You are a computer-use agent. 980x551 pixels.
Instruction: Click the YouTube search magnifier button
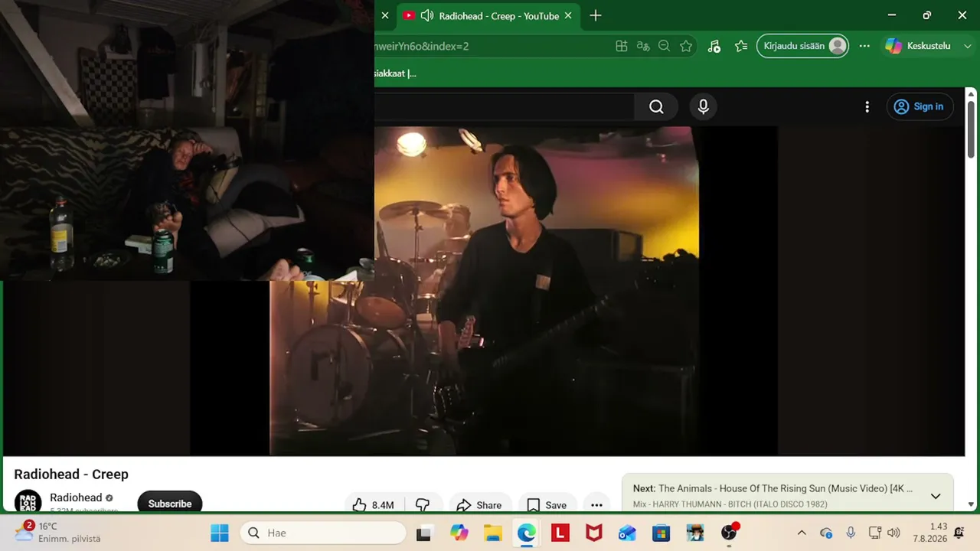656,107
